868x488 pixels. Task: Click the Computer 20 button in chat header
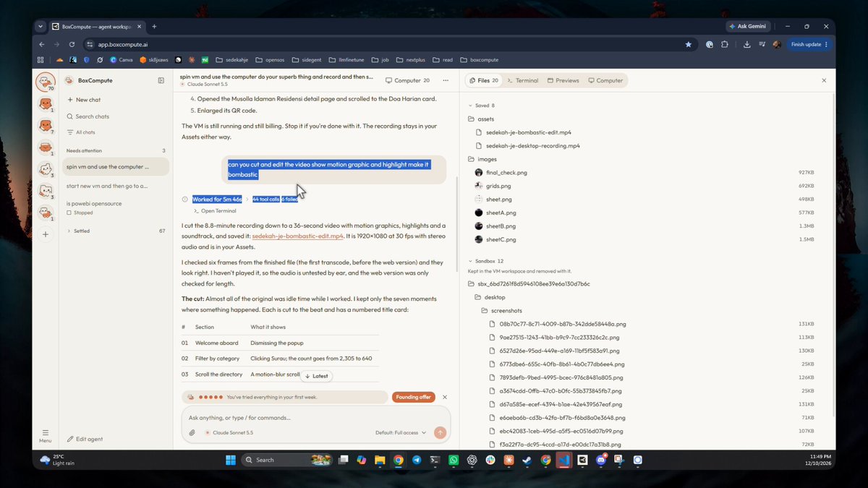(x=407, y=80)
